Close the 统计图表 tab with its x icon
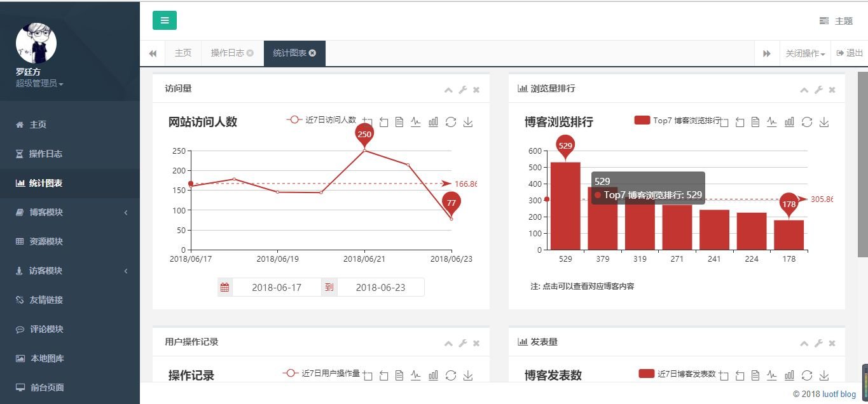The width and height of the screenshot is (868, 404). 312,53
